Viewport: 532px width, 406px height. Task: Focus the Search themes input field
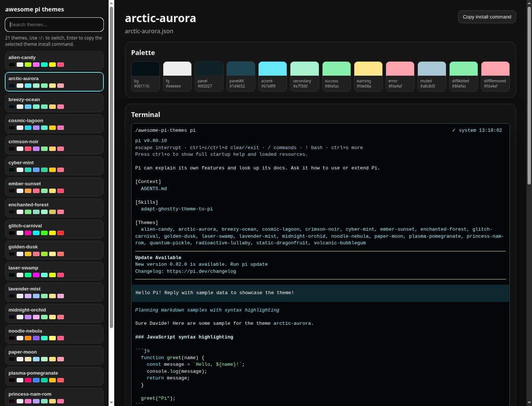point(54,25)
